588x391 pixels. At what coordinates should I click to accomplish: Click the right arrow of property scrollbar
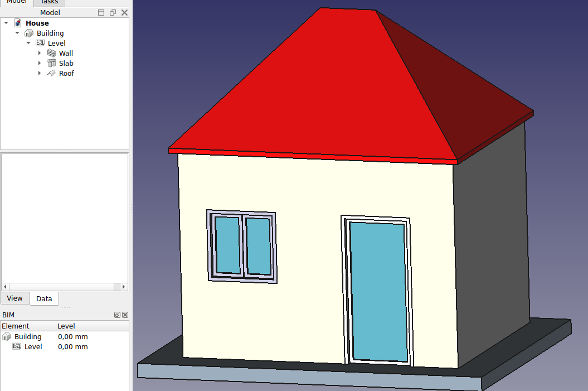(124, 287)
